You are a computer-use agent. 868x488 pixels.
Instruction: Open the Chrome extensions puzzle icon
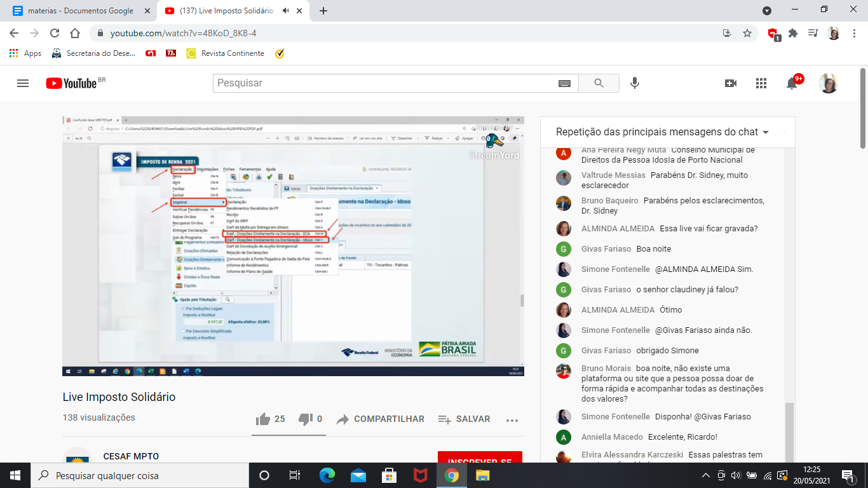(793, 33)
